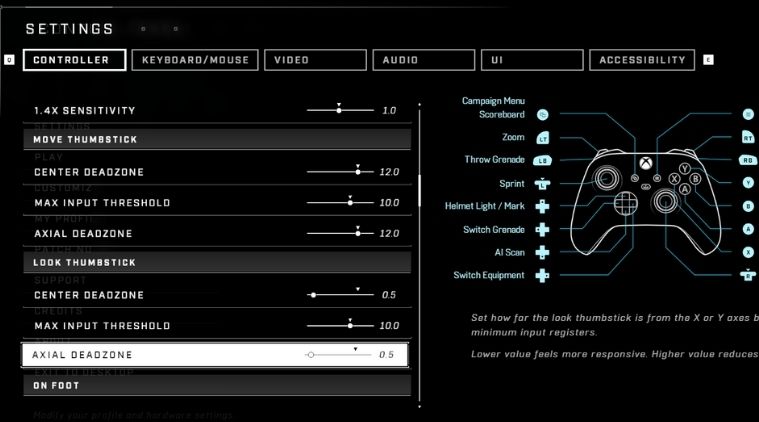The image size is (759, 422).
Task: Collapse the Move Thumbstick section header
Action: [217, 139]
